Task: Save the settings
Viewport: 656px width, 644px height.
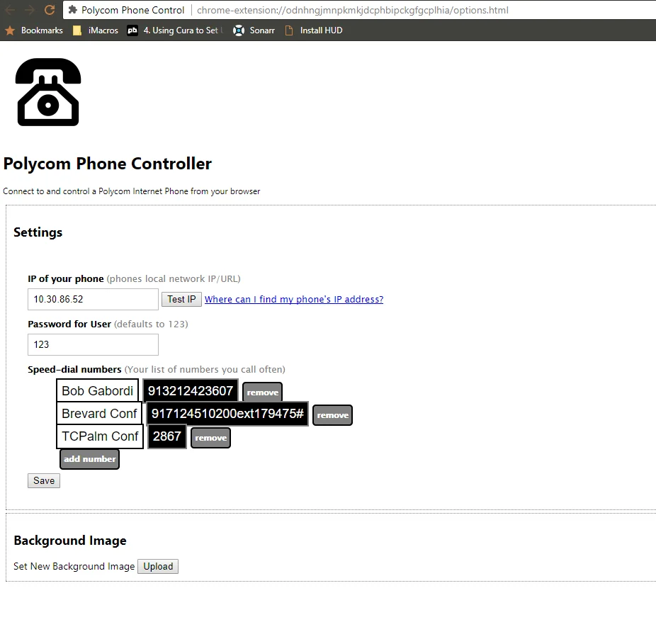Action: click(44, 480)
